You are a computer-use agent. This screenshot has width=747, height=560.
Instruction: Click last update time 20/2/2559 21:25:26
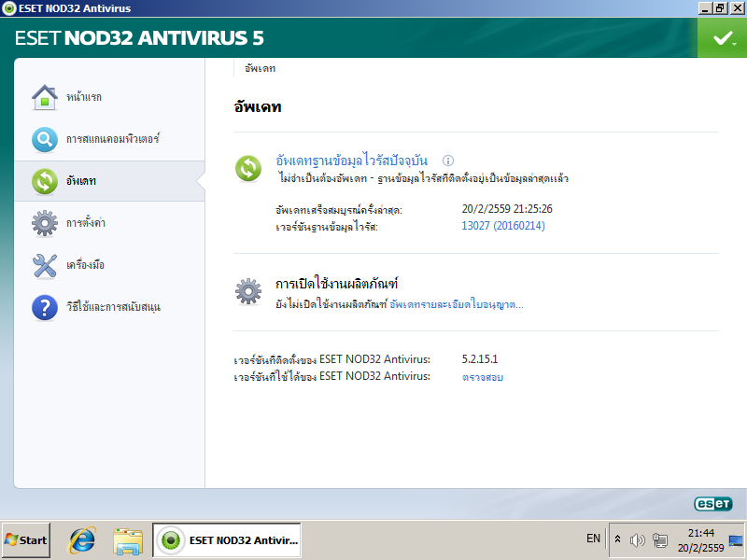507,208
